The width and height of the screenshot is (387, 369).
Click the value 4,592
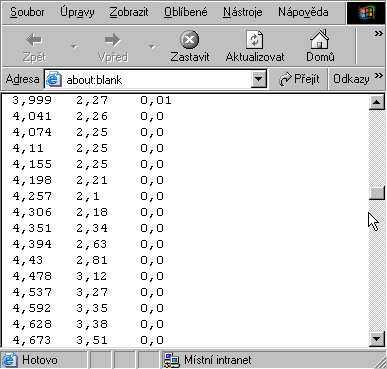(32, 308)
